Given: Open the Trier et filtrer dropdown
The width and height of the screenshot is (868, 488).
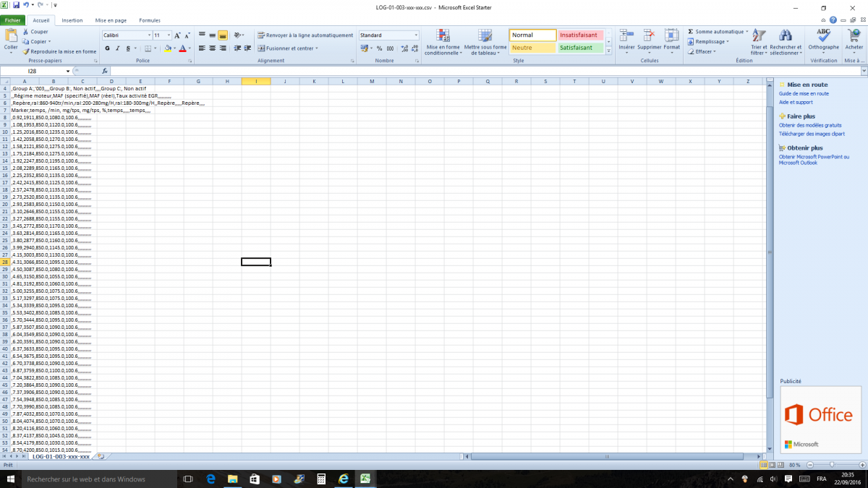Looking at the screenshot, I should coord(759,41).
